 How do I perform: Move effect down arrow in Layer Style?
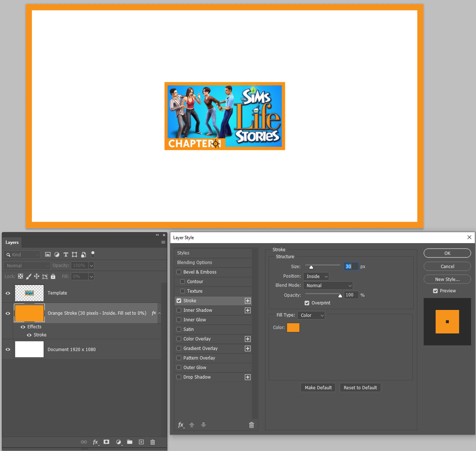203,425
